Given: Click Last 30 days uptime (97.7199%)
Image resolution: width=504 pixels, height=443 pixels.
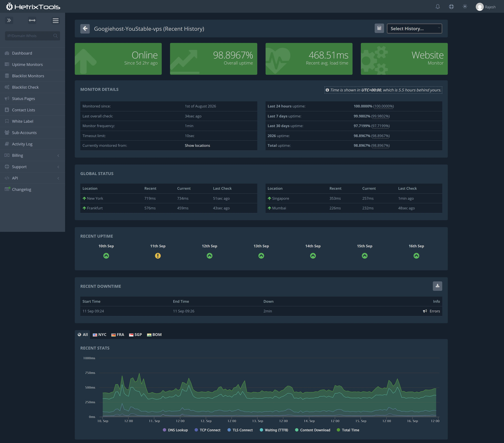Looking at the screenshot, I should pos(380,126).
